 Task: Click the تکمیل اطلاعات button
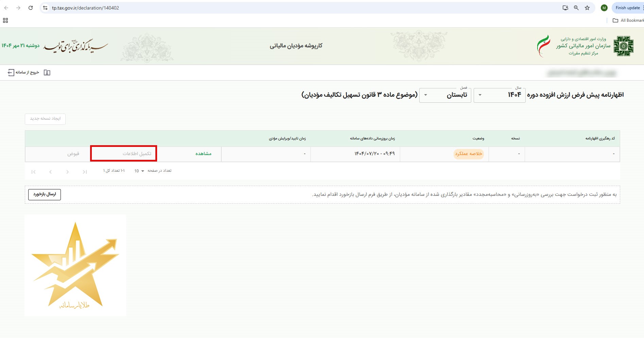click(137, 154)
